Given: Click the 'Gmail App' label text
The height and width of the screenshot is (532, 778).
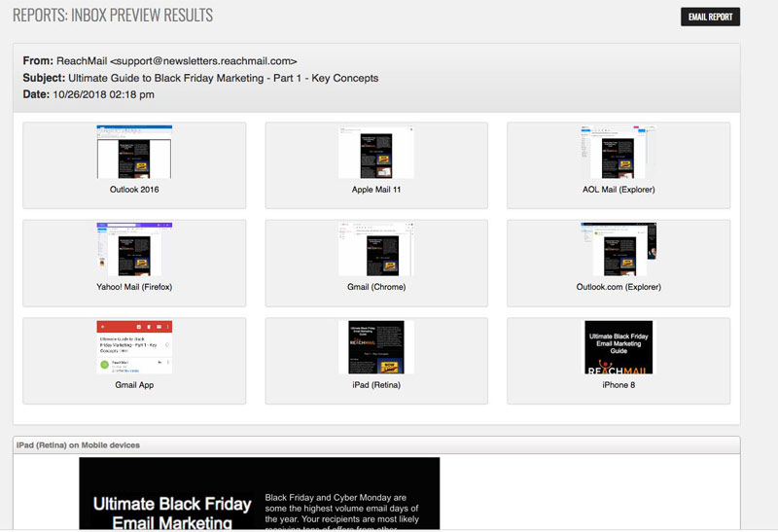Looking at the screenshot, I should click(134, 385).
